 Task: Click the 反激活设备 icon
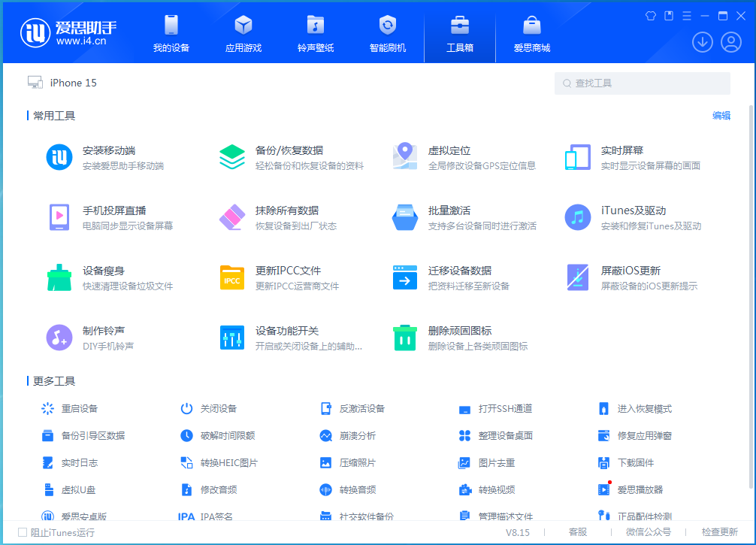coord(326,409)
